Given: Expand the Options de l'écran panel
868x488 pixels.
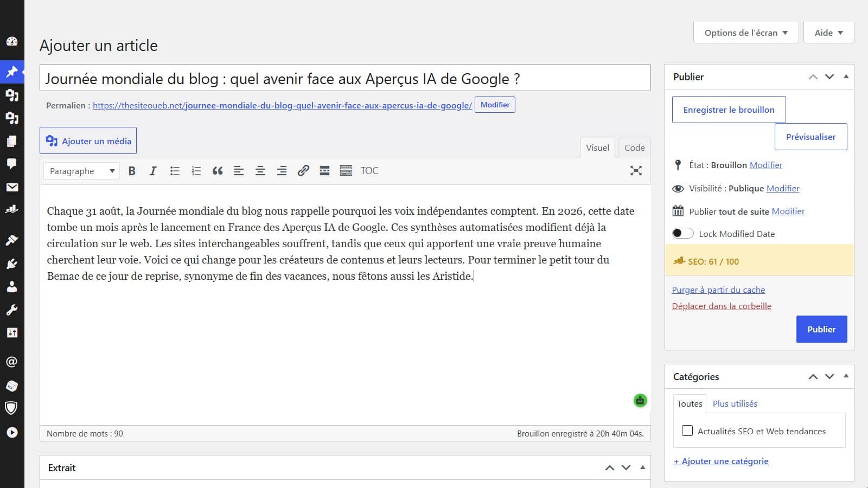Looking at the screenshot, I should click(746, 33).
